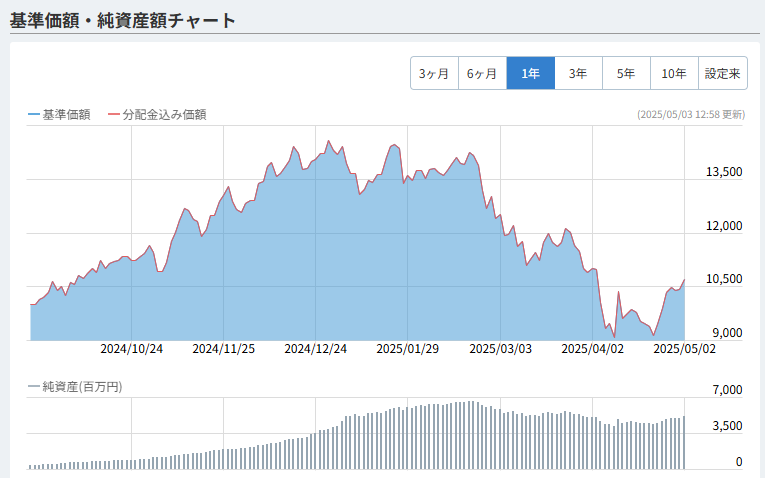This screenshot has height=478, width=765.
Task: Click the 7,000 net assets axis label
Action: coord(727,390)
